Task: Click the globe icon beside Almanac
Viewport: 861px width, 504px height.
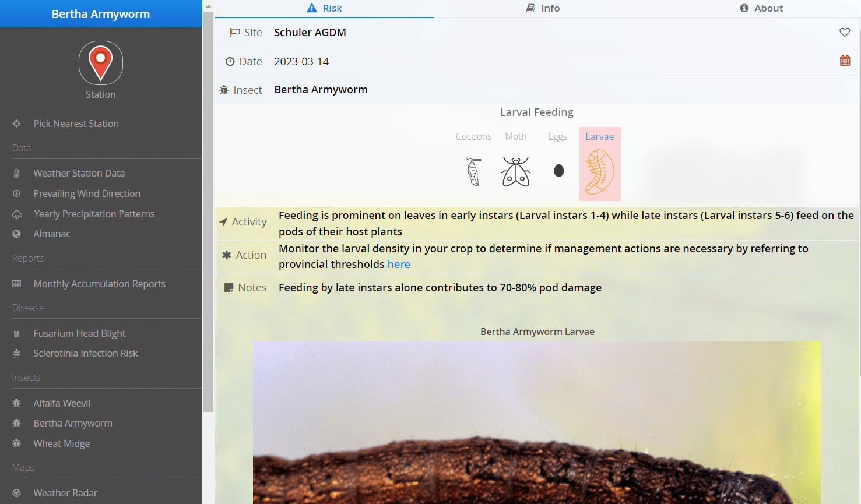Action: (x=16, y=234)
